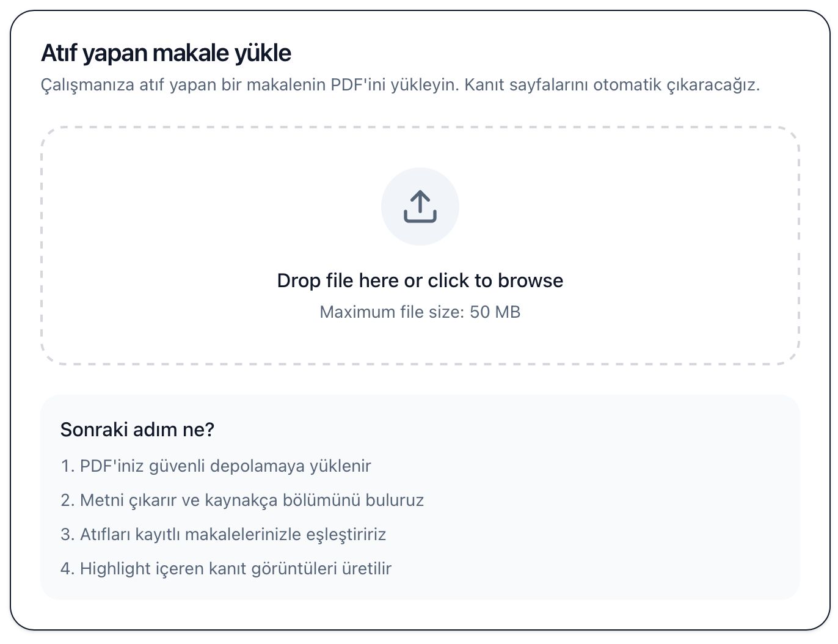Click the 'Sonraki adım ne?' section title
The width and height of the screenshot is (838, 644).
click(x=138, y=429)
